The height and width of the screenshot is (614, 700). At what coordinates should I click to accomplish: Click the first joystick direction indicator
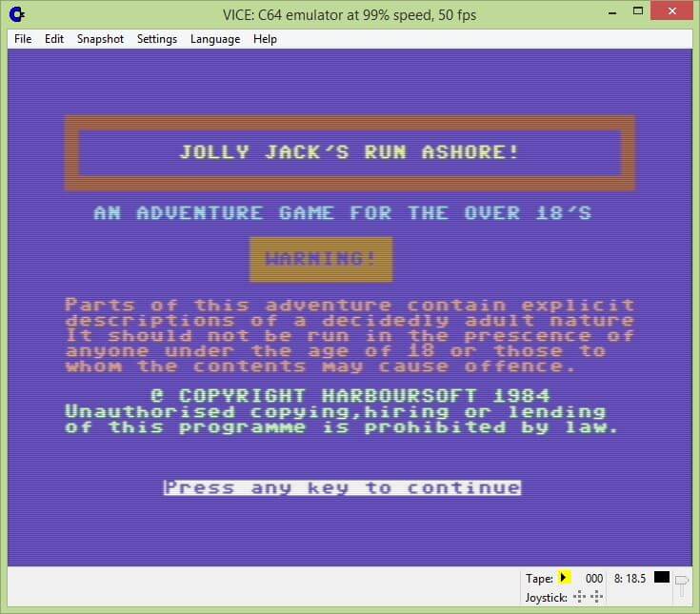point(579,597)
